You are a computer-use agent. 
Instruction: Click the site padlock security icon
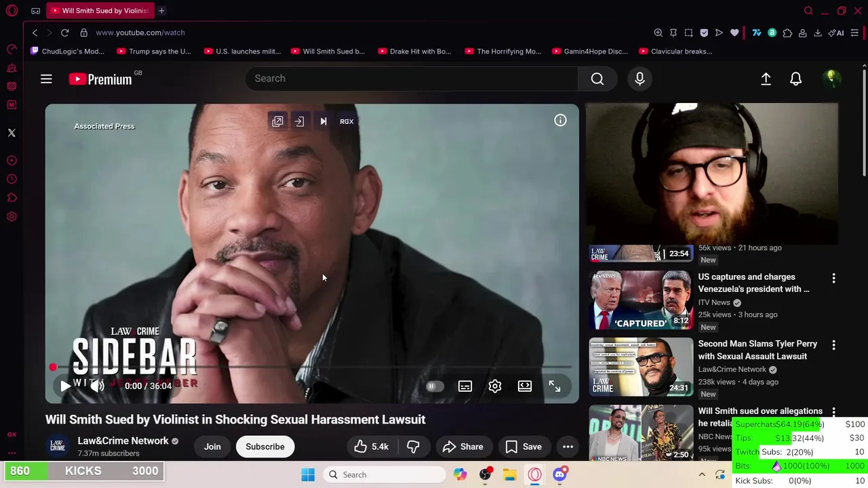[x=84, y=33]
